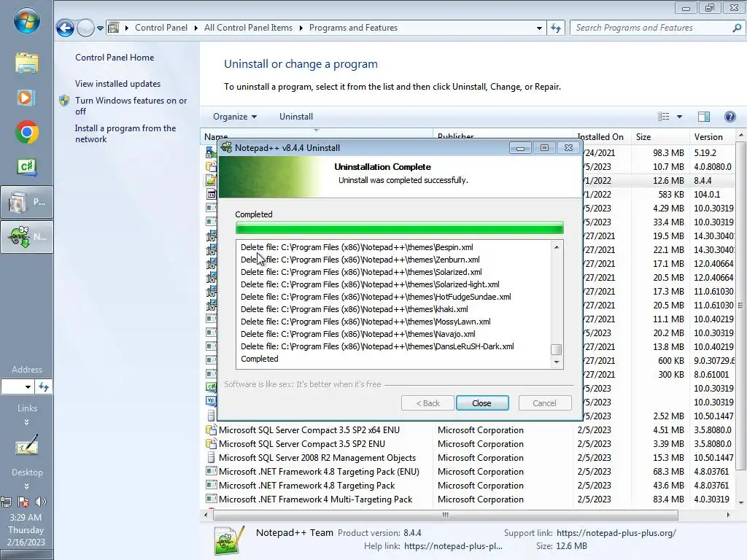Click Close in the Notepad++ uninstall dialog

[482, 402]
